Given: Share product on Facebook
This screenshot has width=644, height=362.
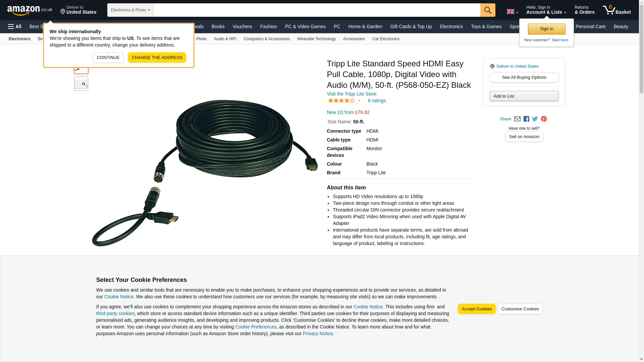Looking at the screenshot, I should click(526, 119).
